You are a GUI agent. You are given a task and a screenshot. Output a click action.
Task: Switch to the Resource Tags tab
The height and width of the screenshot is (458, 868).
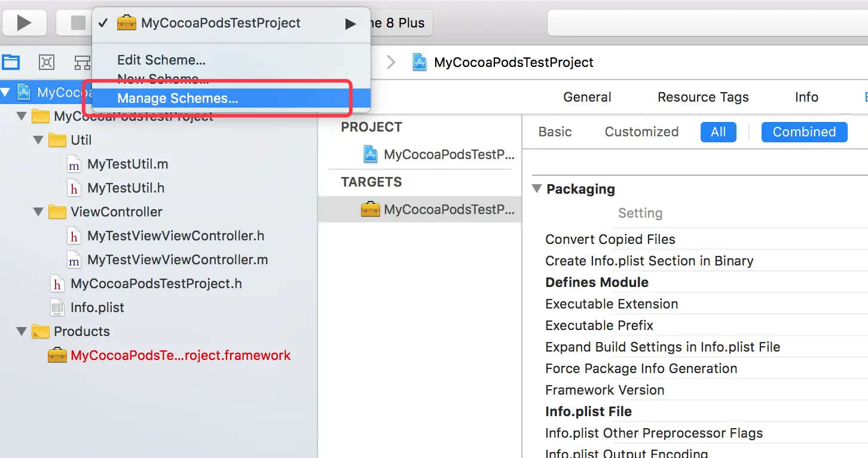703,97
